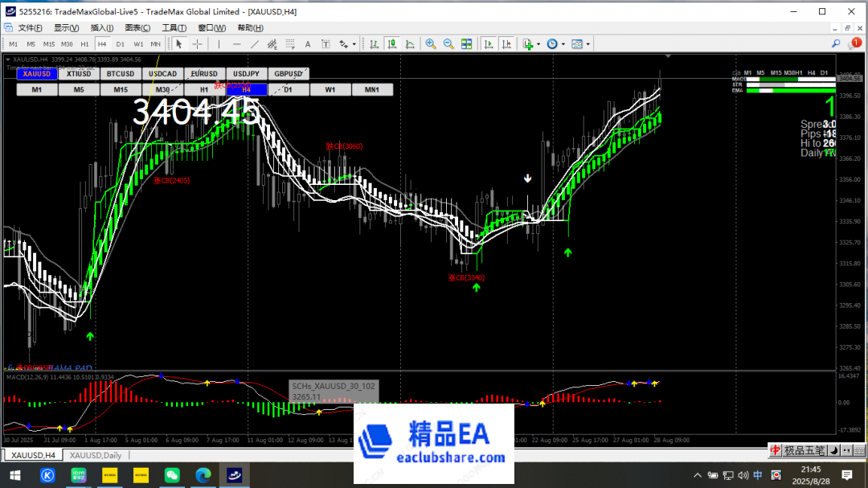
Task: Select the Draw Trendline tool
Action: click(253, 43)
